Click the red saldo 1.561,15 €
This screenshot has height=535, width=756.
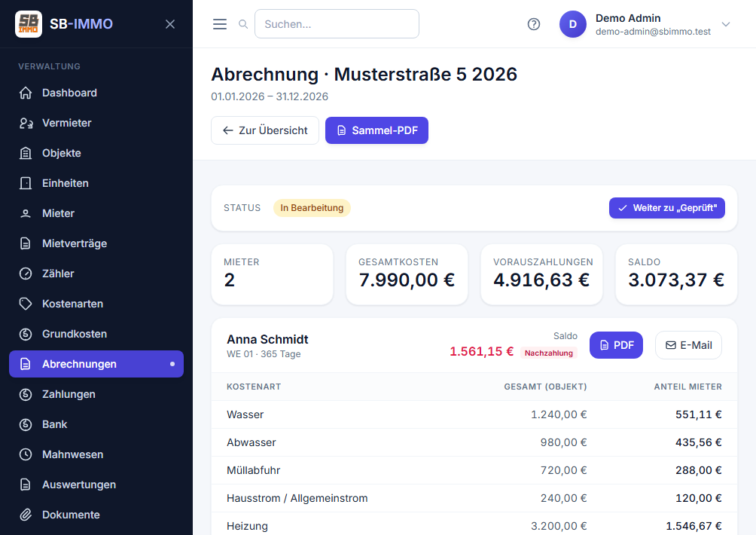click(x=482, y=351)
